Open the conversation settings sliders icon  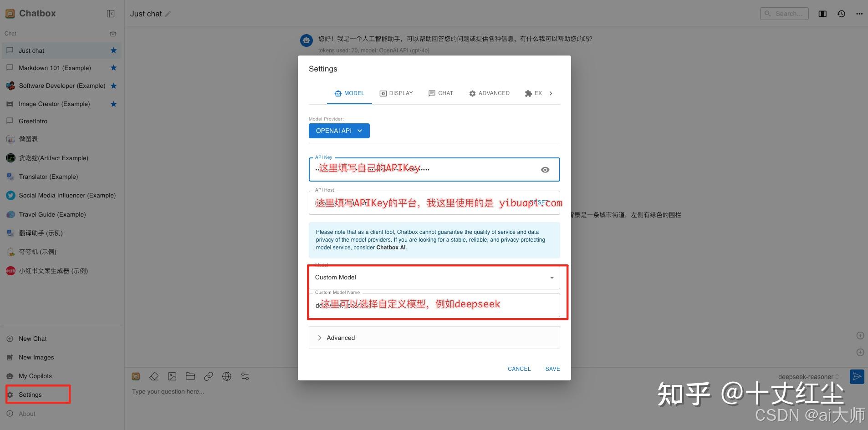[245, 376]
